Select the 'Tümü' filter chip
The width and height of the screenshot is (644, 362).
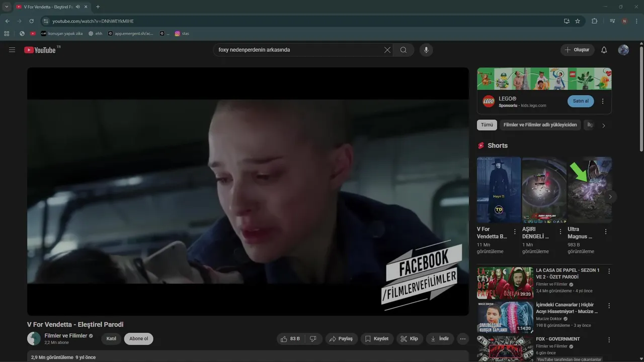[x=487, y=125]
